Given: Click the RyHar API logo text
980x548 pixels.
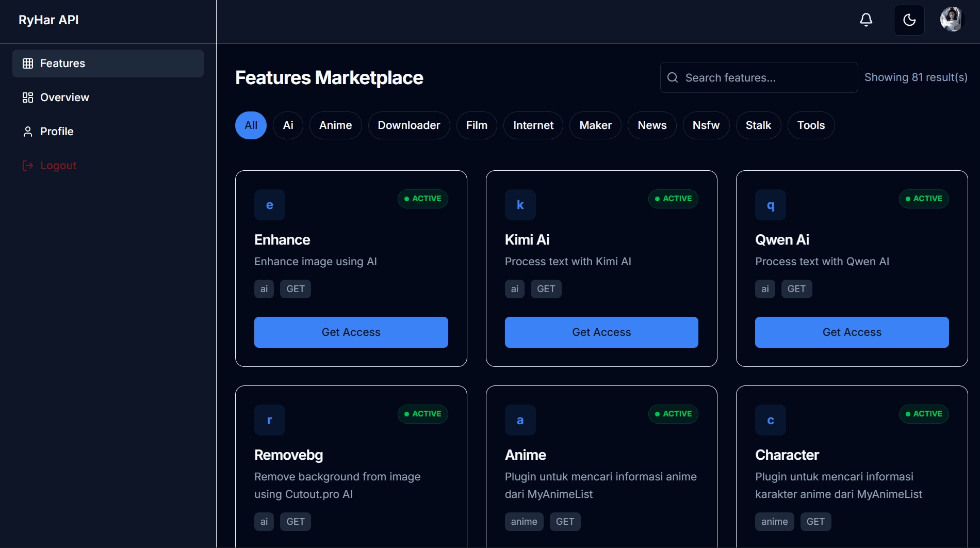Looking at the screenshot, I should click(48, 20).
